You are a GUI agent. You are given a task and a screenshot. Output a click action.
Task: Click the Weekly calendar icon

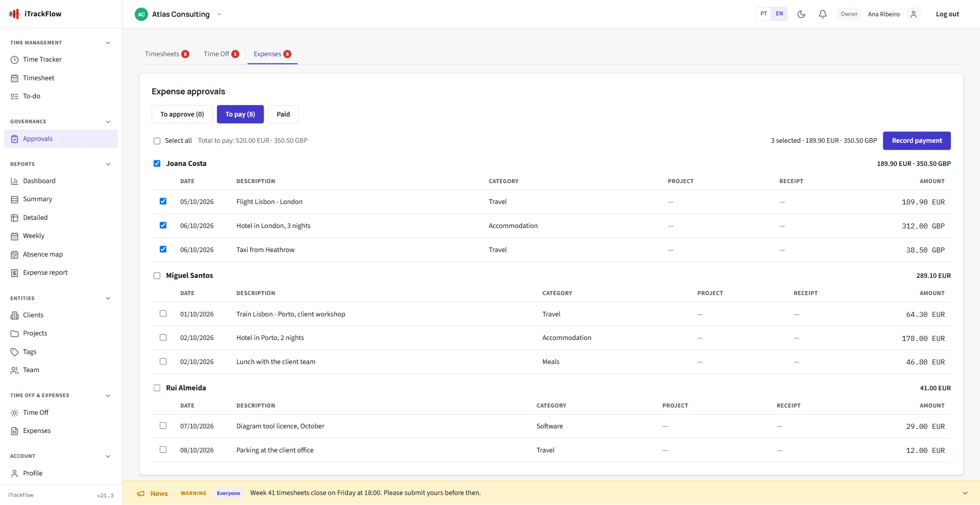[15, 236]
